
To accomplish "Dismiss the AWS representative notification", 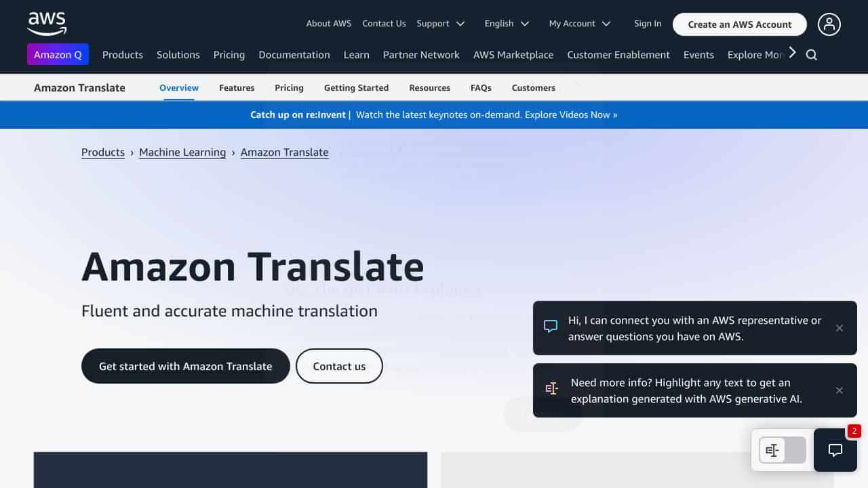I will (x=840, y=328).
